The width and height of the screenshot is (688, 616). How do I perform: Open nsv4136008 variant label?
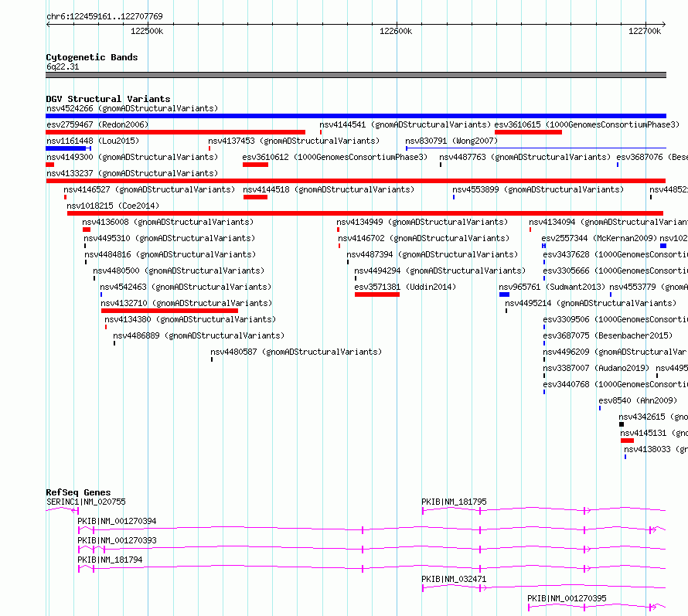coord(168,222)
